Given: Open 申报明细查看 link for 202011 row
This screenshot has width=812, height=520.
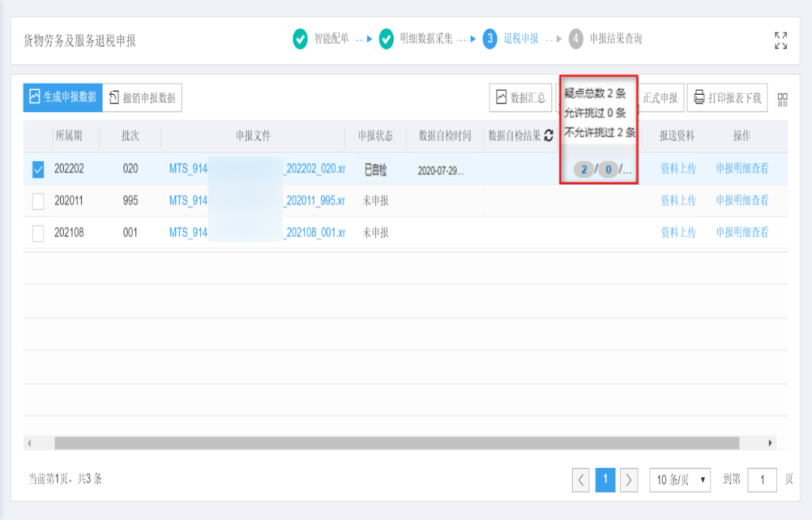Looking at the screenshot, I should coord(742,201).
